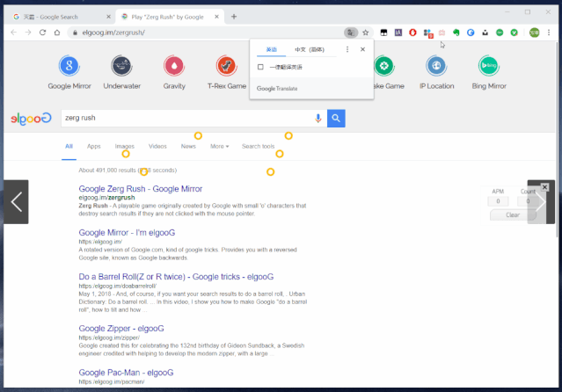Image resolution: width=562 pixels, height=392 pixels.
Task: Expand the More dropdown
Action: coord(219,146)
